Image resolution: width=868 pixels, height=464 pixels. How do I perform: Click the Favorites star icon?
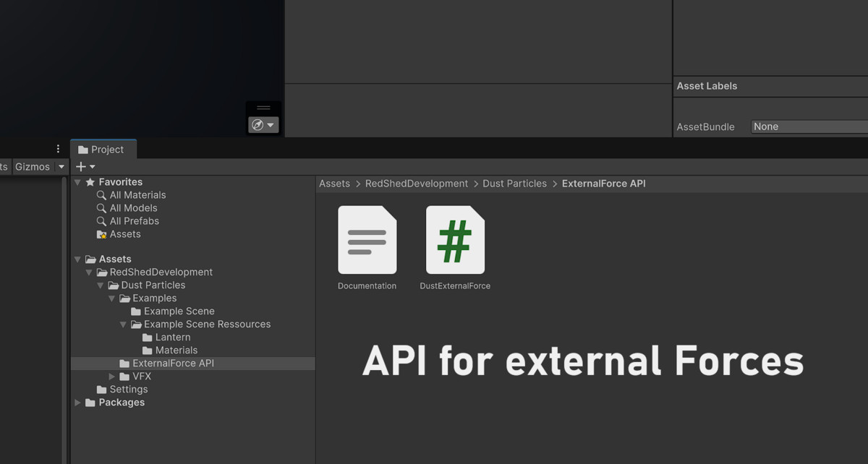click(90, 182)
